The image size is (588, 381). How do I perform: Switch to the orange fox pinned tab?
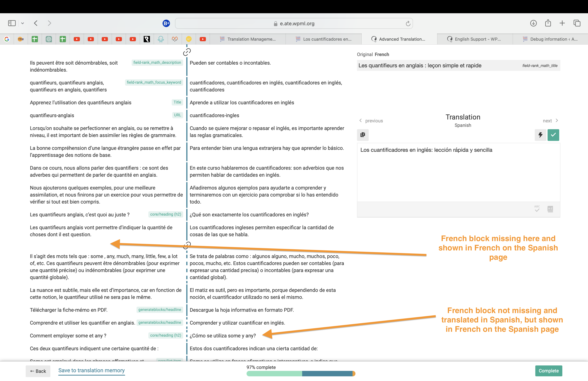point(175,39)
